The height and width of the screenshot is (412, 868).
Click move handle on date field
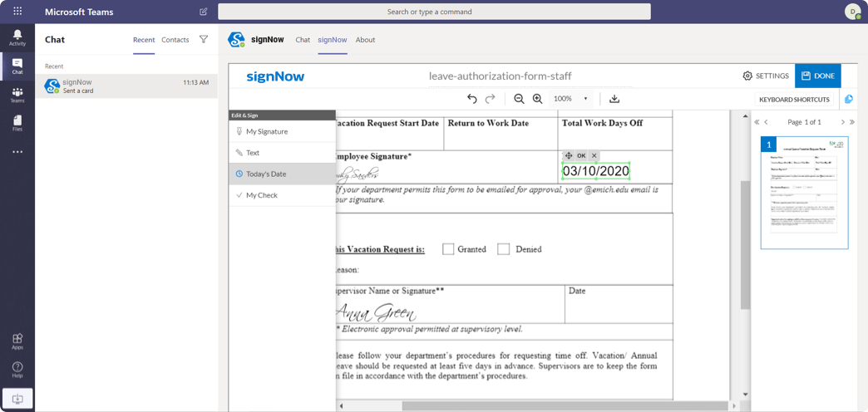(x=569, y=156)
